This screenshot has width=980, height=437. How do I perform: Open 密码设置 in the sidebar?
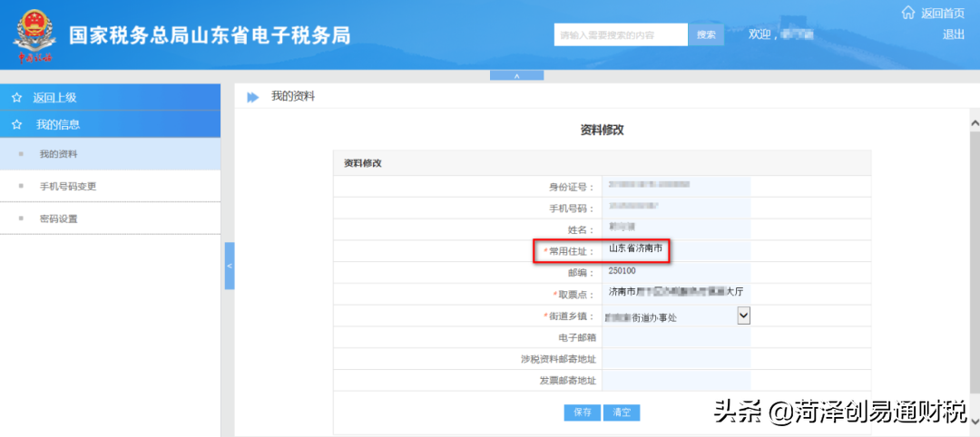click(x=58, y=219)
